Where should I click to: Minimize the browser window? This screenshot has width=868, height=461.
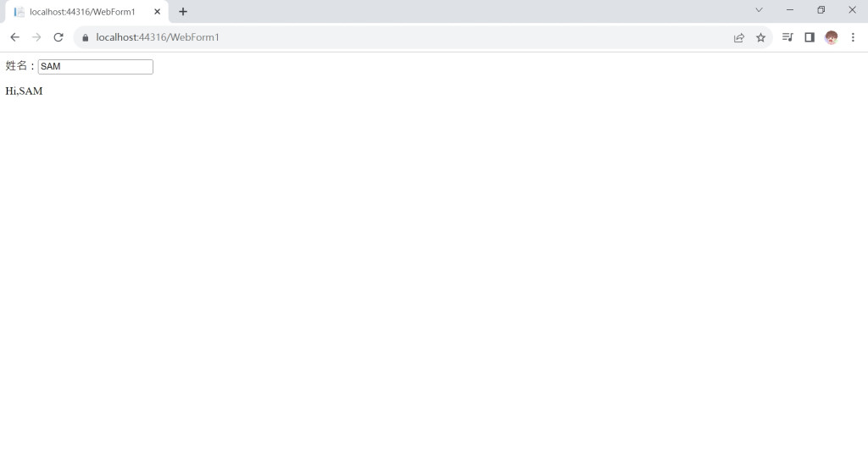click(790, 10)
